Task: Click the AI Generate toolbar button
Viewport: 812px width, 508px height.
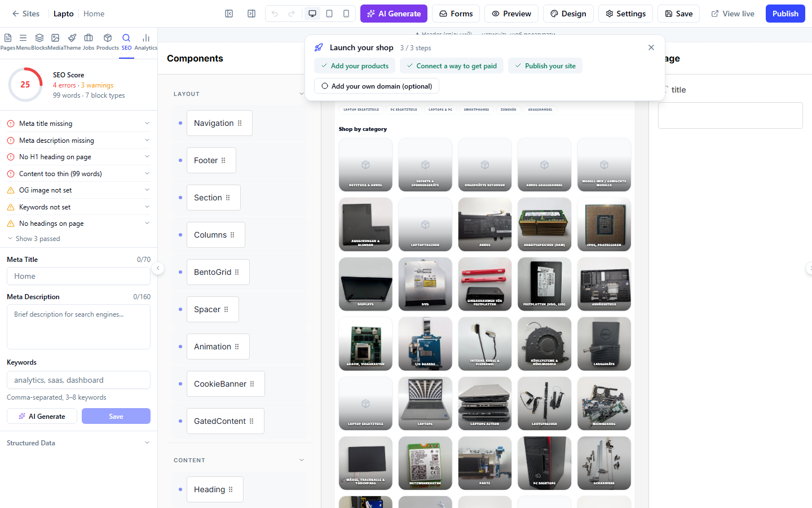Action: pyautogui.click(x=394, y=14)
